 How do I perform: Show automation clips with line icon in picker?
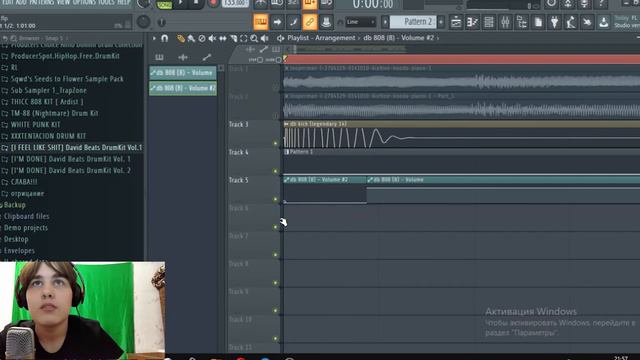(x=207, y=57)
